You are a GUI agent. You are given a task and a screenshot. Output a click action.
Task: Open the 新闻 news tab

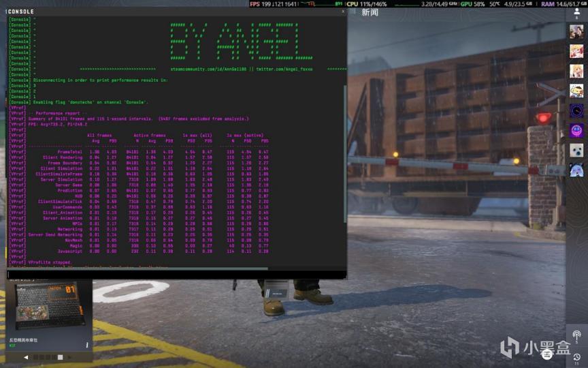[370, 12]
